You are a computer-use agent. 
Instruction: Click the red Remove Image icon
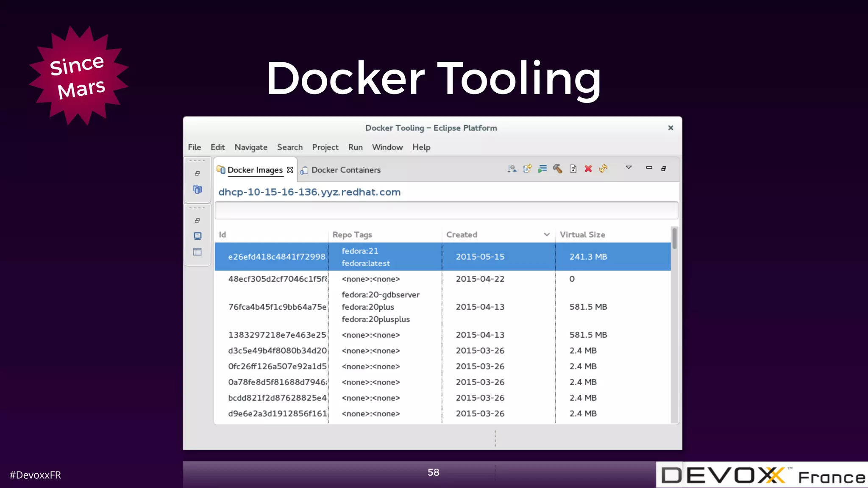[588, 169]
